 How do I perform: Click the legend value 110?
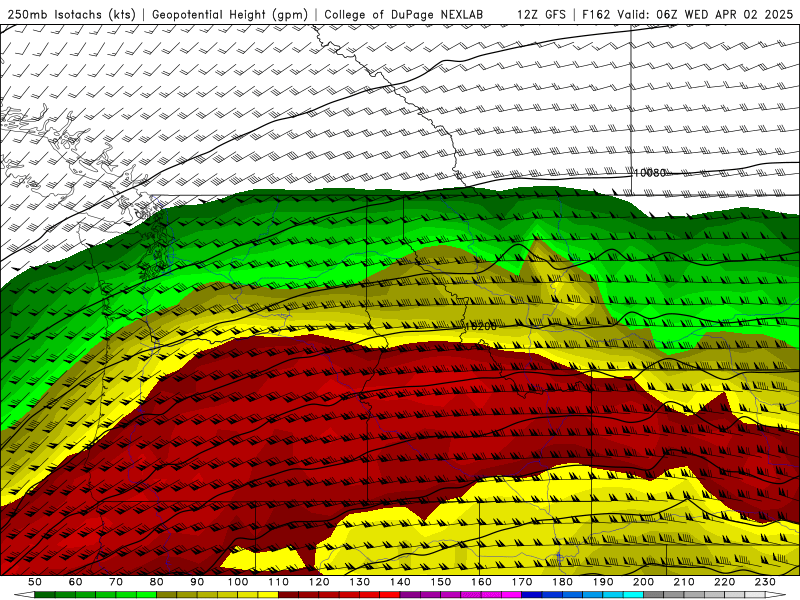pyautogui.click(x=279, y=582)
